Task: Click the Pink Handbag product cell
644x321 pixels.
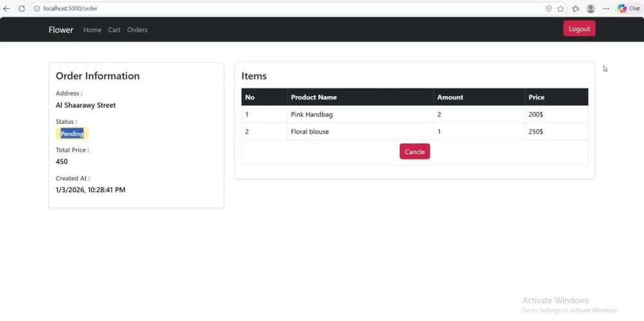Action: pos(361,114)
